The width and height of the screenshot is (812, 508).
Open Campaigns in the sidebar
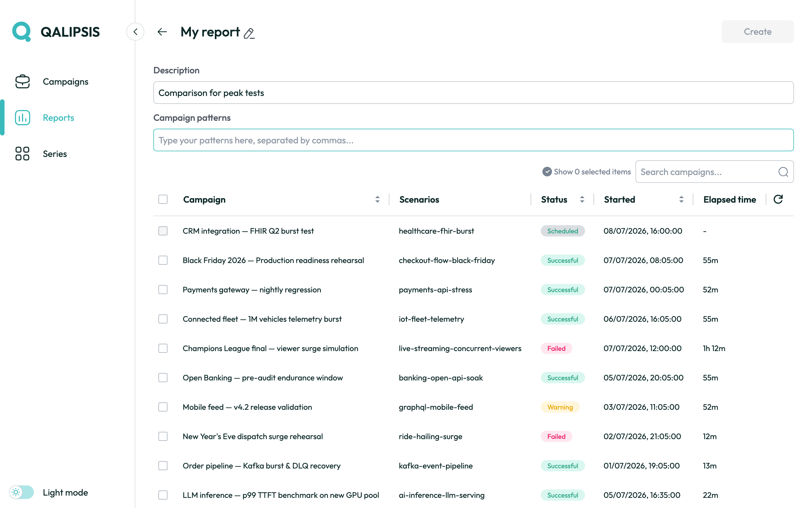(x=65, y=82)
